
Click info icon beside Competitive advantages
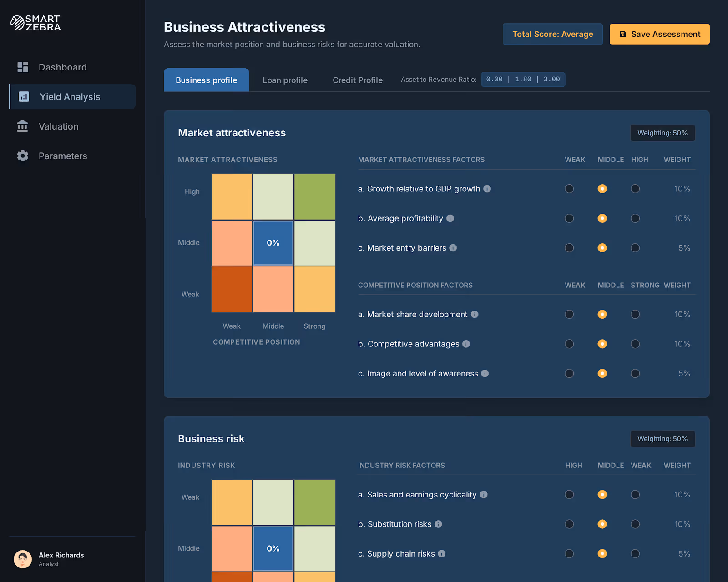tap(466, 344)
